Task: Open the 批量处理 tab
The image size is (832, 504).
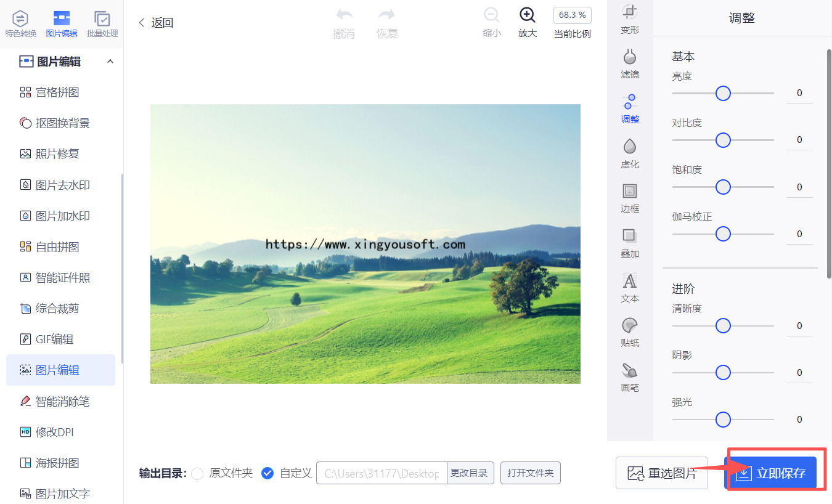Action: pyautogui.click(x=102, y=23)
